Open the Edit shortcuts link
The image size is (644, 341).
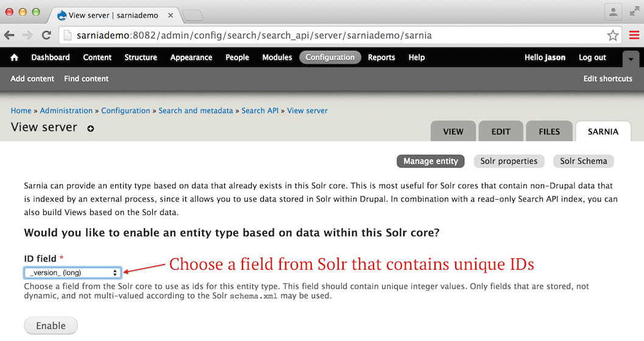607,79
